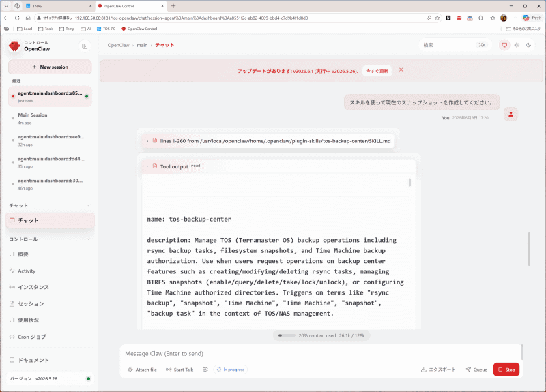Open the Local bookmarks folder
This screenshot has width=546, height=392.
pyautogui.click(x=25, y=29)
